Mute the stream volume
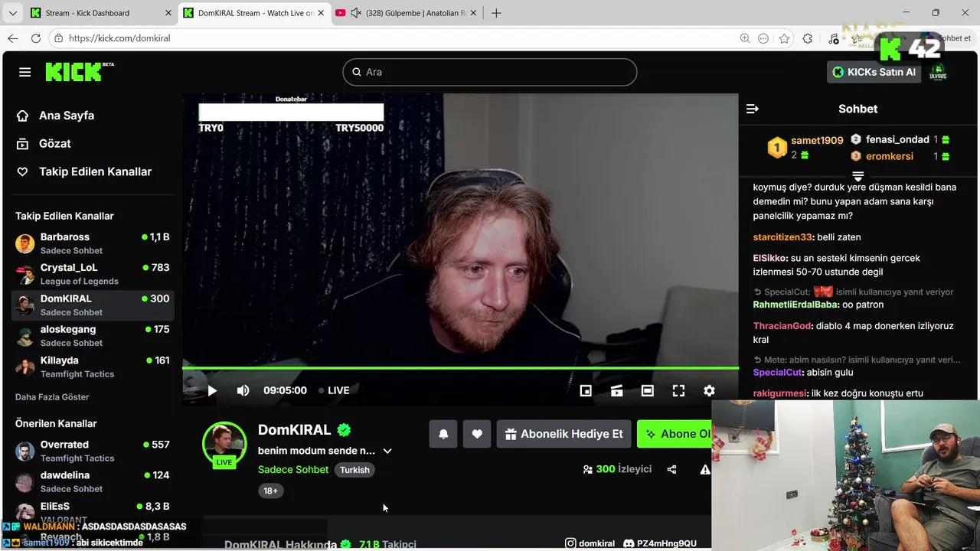The height and width of the screenshot is (551, 980). [243, 390]
